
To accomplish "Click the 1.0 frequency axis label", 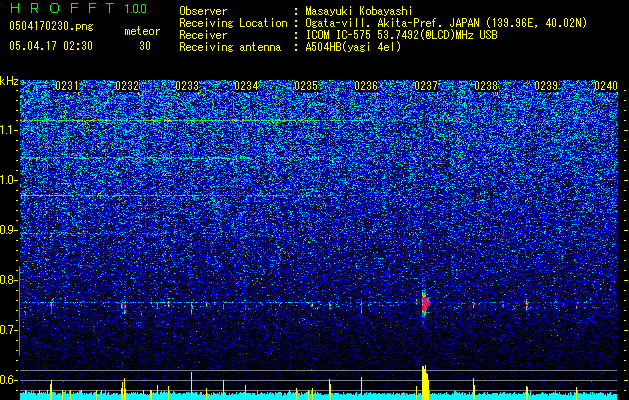I will pyautogui.click(x=9, y=180).
